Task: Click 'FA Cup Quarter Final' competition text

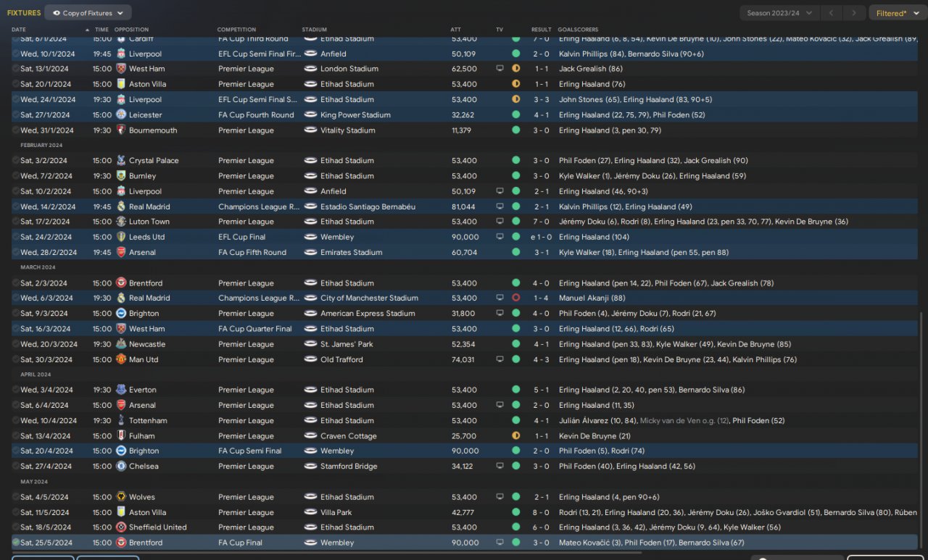Action: [x=255, y=329]
